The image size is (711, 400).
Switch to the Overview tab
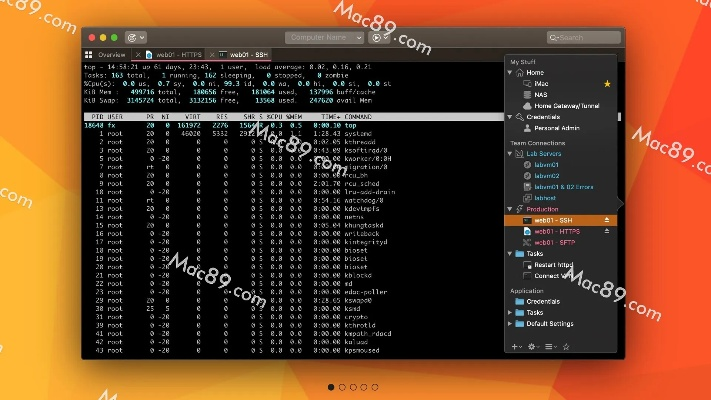[x=106, y=54]
